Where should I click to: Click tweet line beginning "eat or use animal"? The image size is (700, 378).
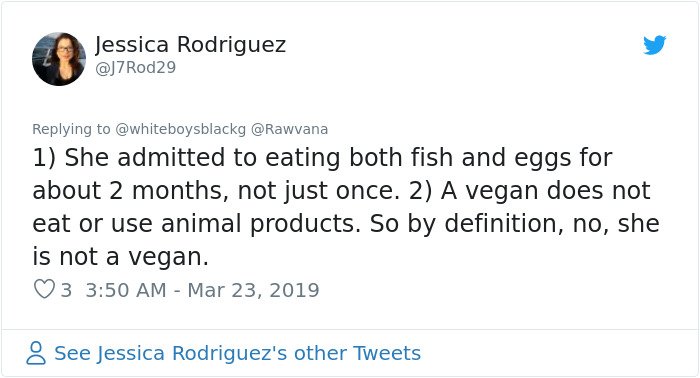[346, 224]
